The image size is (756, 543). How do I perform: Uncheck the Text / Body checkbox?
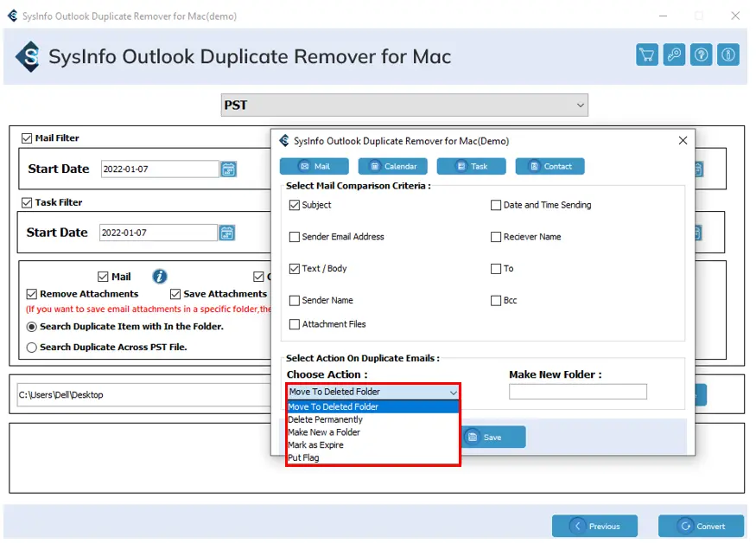[294, 269]
